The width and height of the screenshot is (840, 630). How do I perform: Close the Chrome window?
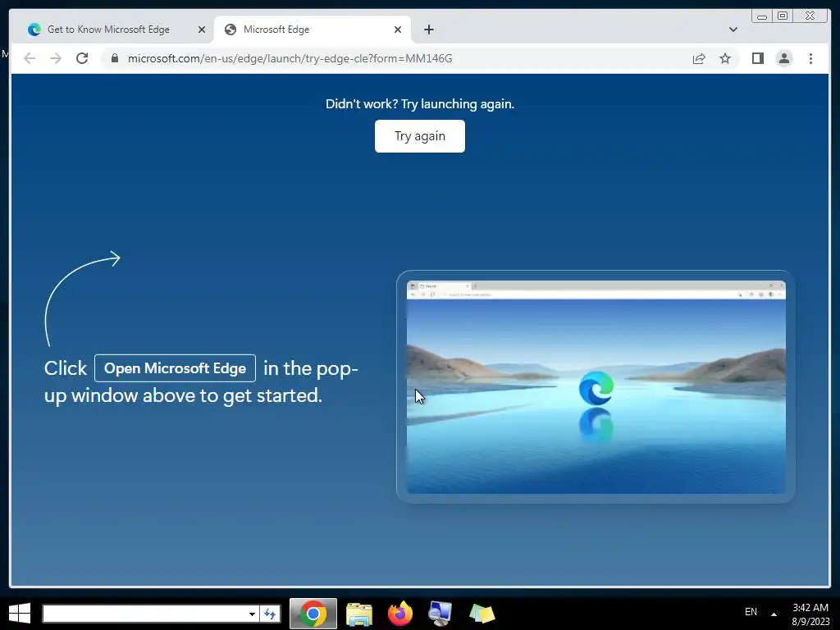coord(810,16)
